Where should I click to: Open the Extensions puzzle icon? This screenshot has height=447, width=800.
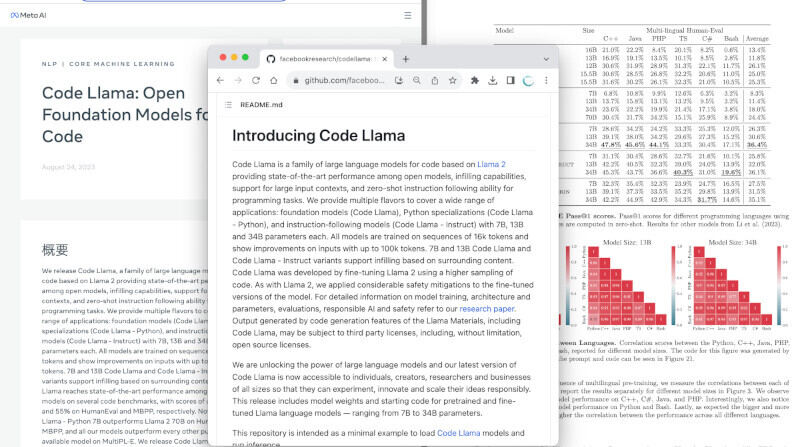[474, 80]
